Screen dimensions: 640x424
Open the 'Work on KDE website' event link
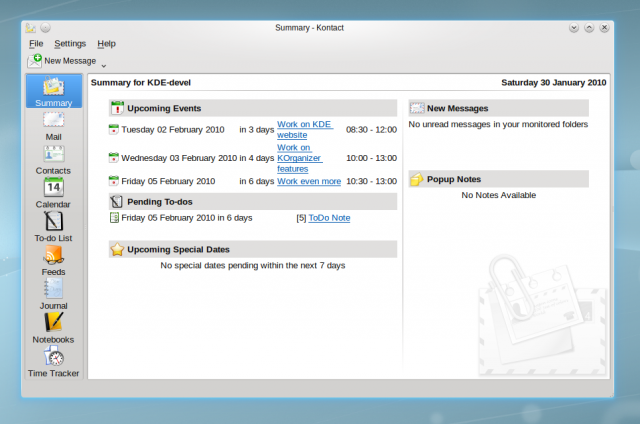(x=305, y=129)
